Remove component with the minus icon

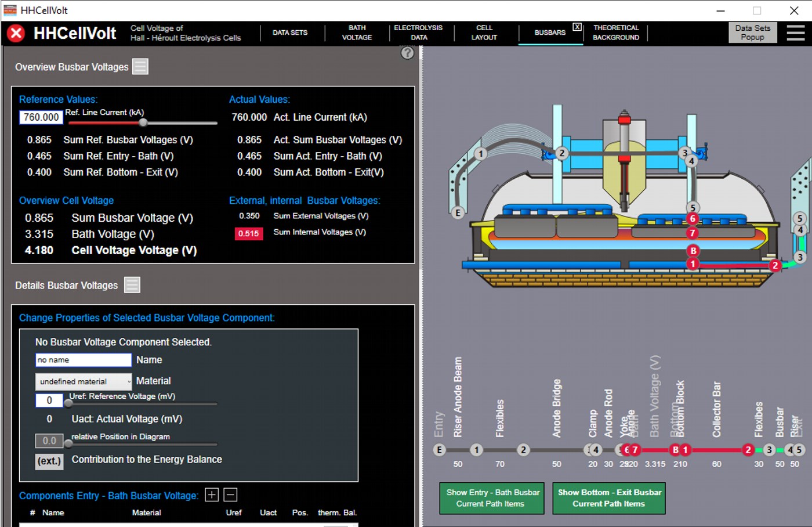(230, 495)
